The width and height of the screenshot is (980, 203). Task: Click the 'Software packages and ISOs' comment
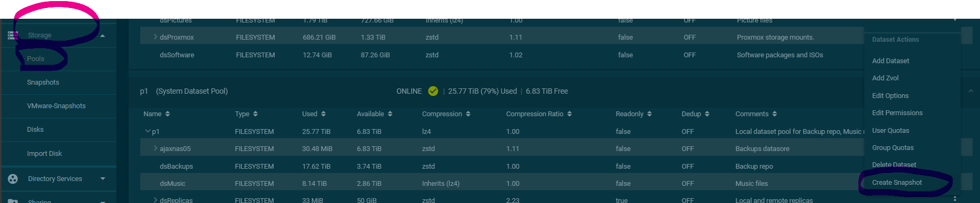(x=780, y=55)
